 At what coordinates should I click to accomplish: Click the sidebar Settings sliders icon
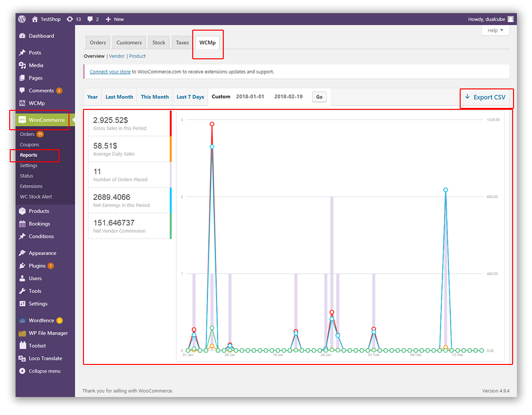tap(22, 304)
